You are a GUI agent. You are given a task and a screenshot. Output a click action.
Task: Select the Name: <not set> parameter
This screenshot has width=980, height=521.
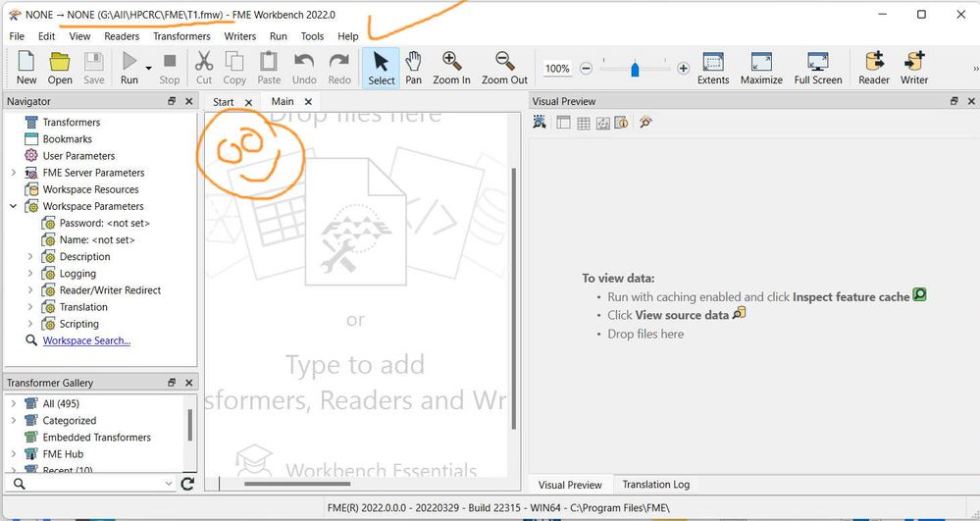coord(97,240)
